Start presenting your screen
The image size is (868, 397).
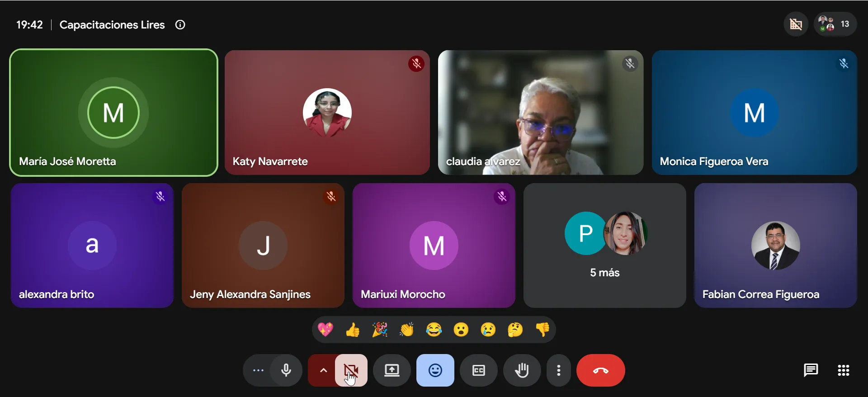pos(392,370)
